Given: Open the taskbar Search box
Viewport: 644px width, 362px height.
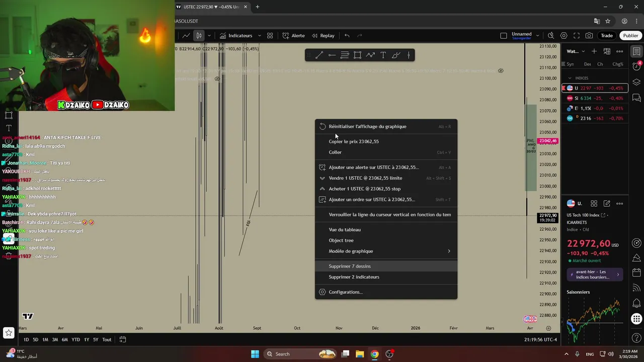Looking at the screenshot, I should coord(300,354).
